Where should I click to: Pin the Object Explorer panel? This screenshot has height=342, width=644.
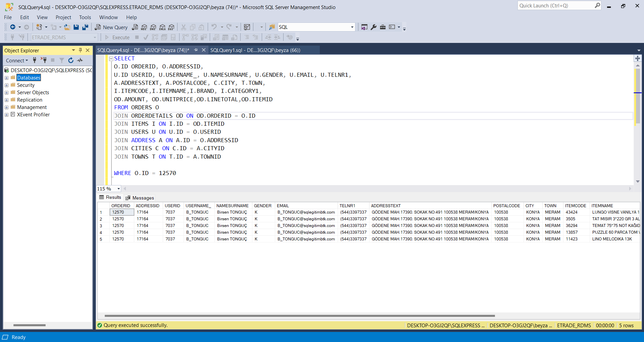[80, 50]
